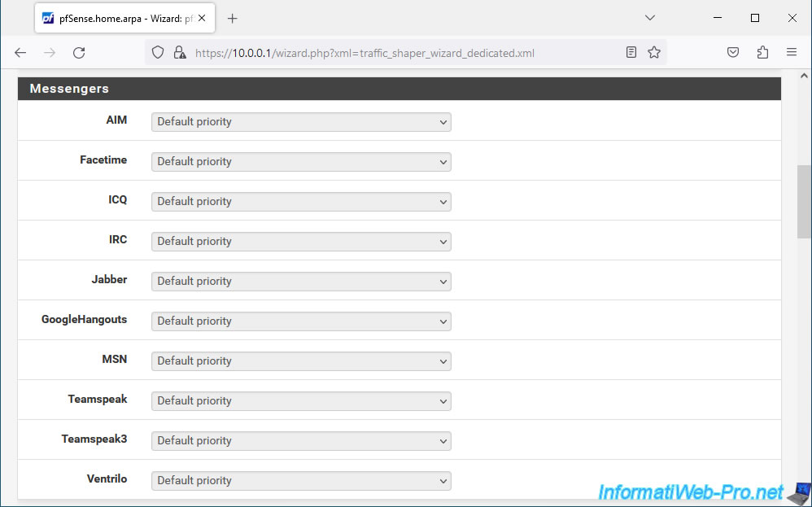This screenshot has height=507, width=812.
Task: Click the forward navigation arrow
Action: [49, 52]
